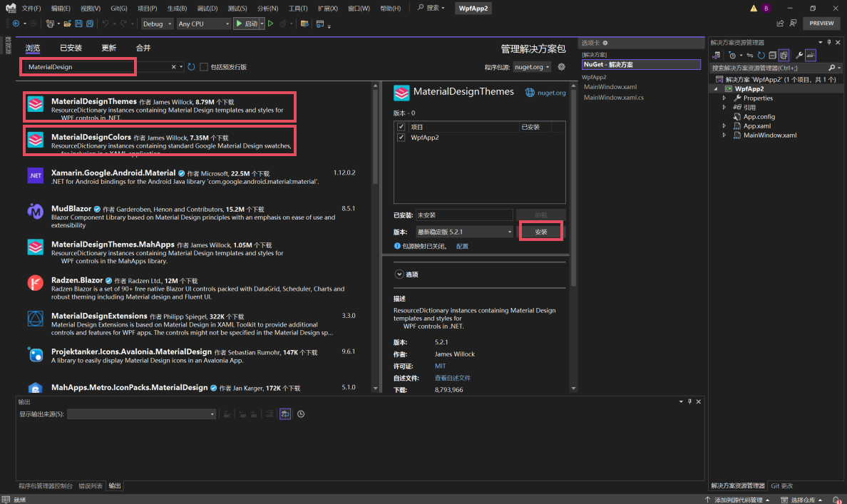Switch to the 已安装 tab
847x504 pixels.
(71, 48)
